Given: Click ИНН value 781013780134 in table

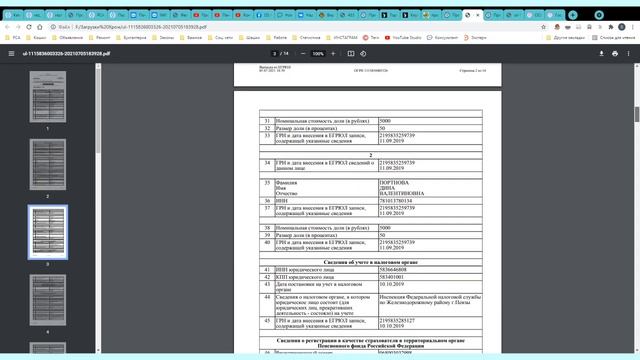Looking at the screenshot, I should [396, 201].
